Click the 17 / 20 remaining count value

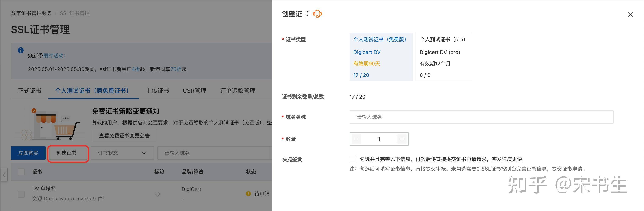coord(357,97)
